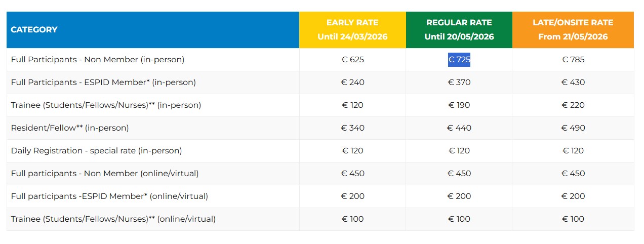Click the orange LATE/ONSITE RATE header
Image resolution: width=644 pixels, height=244 pixels.
click(x=573, y=29)
